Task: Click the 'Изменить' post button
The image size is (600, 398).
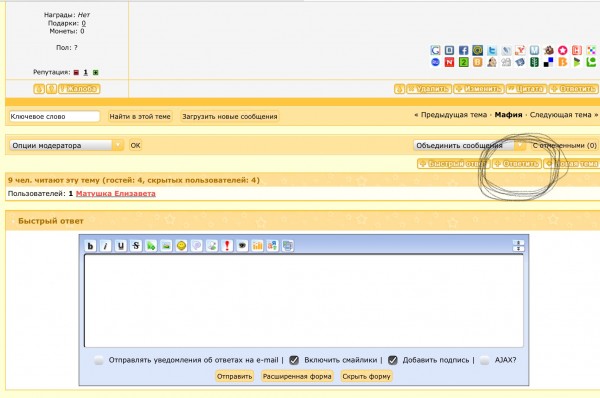Action: [x=479, y=89]
